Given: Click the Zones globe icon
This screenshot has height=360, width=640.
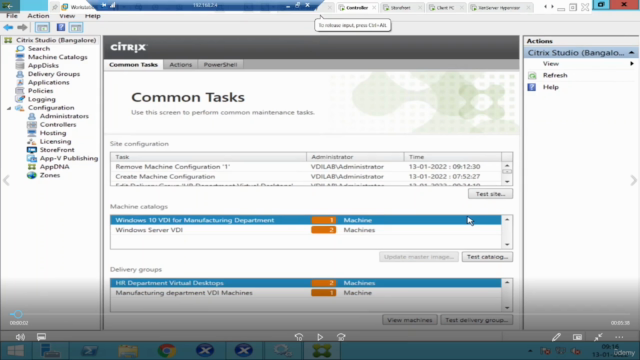Looking at the screenshot, I should tap(32, 175).
